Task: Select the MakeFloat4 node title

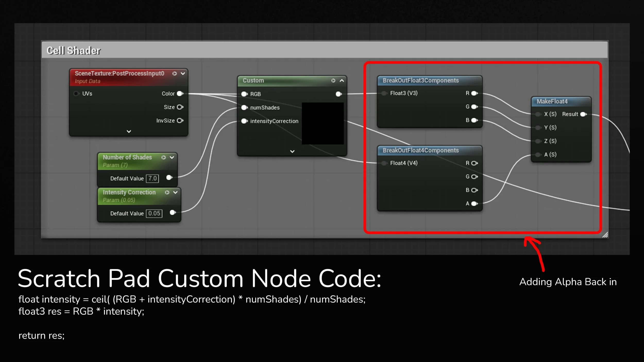Action: [x=552, y=101]
